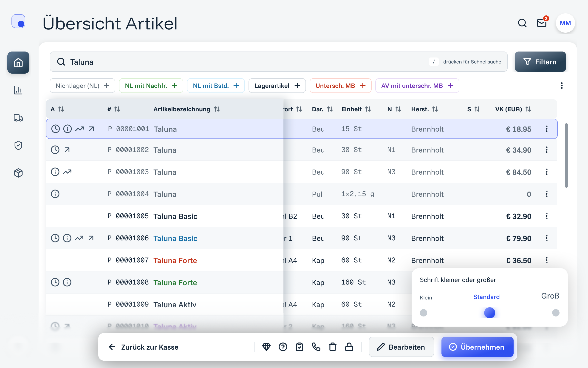This screenshot has width=588, height=368.
Task: Set the font size slider to Groß endpoint
Action: pyautogui.click(x=555, y=313)
